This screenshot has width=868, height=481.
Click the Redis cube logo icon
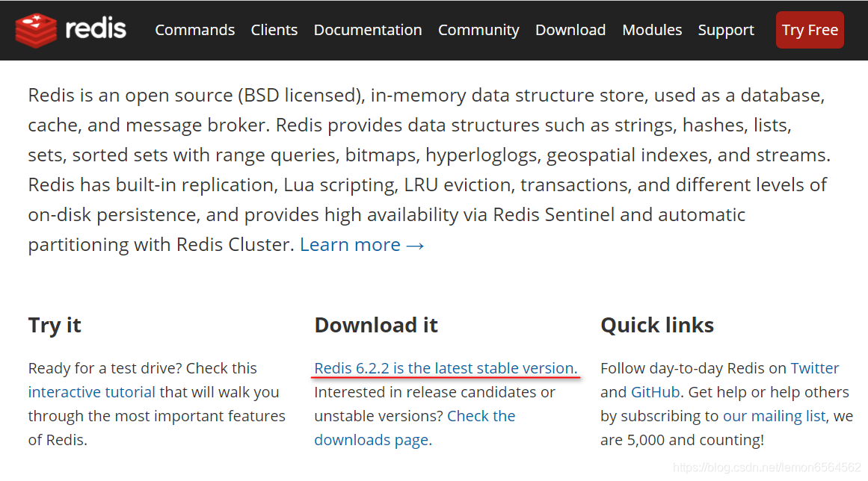click(36, 31)
